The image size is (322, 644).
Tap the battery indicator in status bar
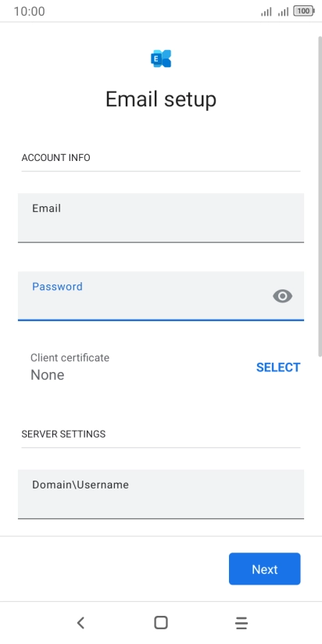304,12
